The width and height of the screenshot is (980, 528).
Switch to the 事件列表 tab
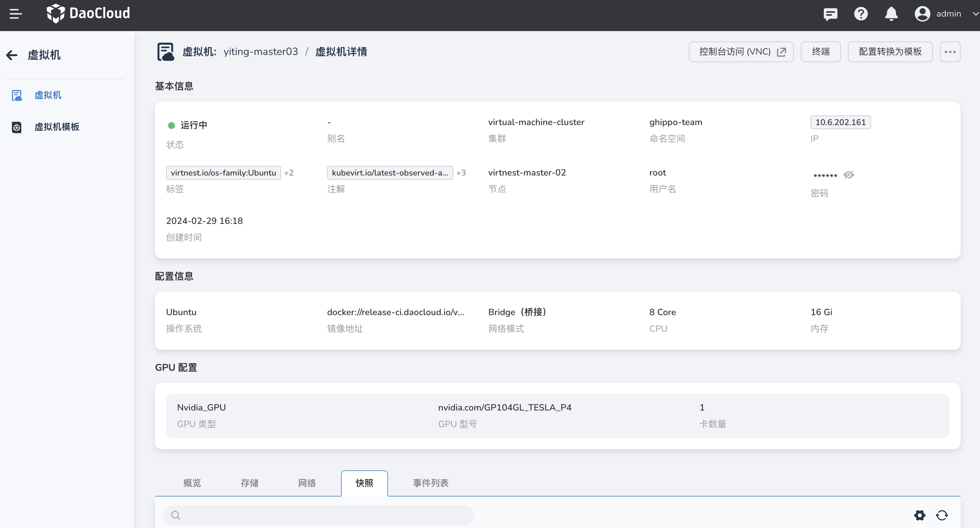431,483
